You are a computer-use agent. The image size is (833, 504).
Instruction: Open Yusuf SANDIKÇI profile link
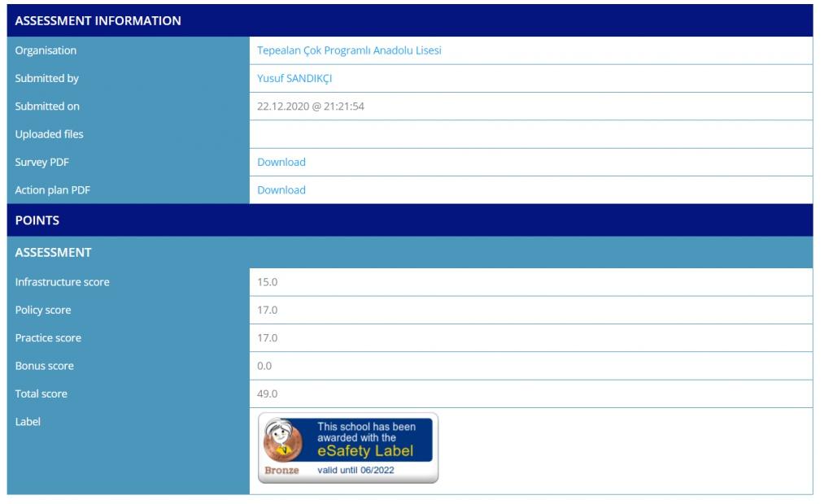coord(294,79)
